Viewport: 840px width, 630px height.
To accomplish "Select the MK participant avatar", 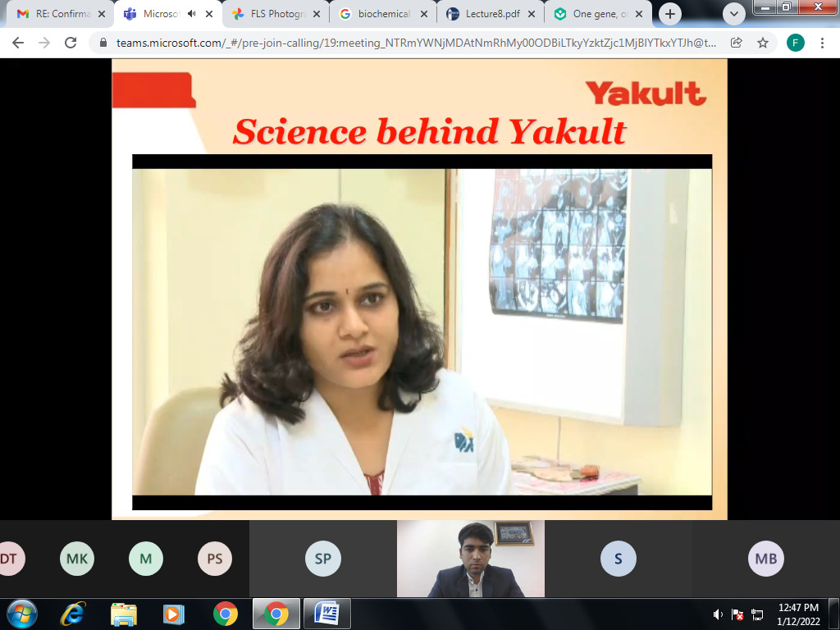I will pos(77,559).
